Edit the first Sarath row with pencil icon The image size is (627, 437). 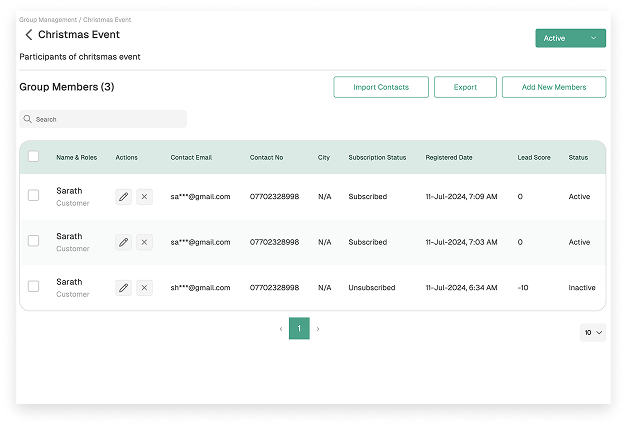(x=123, y=197)
